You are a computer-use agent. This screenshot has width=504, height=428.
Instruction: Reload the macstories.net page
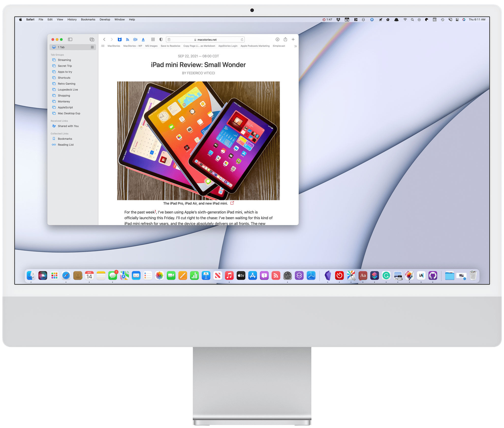(242, 40)
